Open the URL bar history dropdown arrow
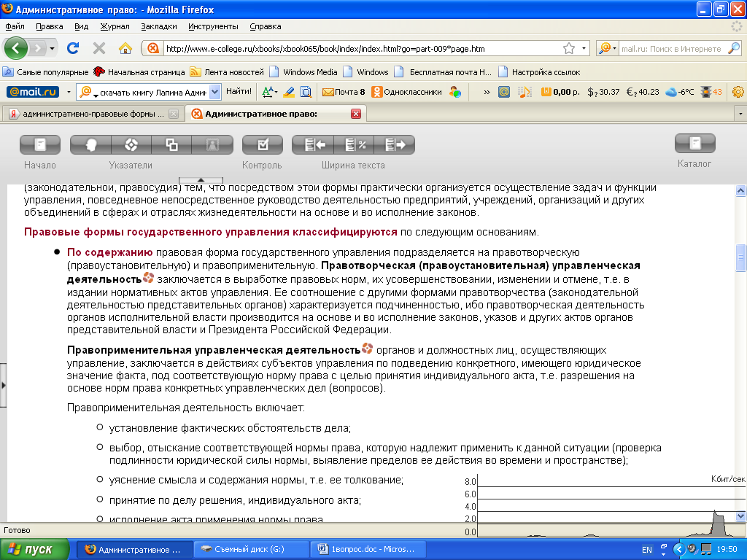Viewport: 747px width, 560px height. 584,49
